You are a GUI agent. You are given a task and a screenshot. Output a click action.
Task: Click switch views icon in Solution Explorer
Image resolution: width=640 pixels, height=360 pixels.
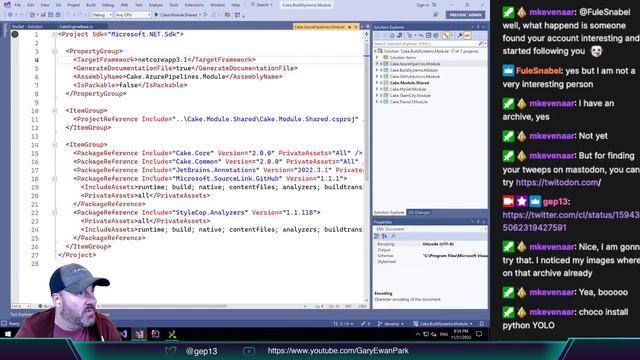(x=399, y=36)
